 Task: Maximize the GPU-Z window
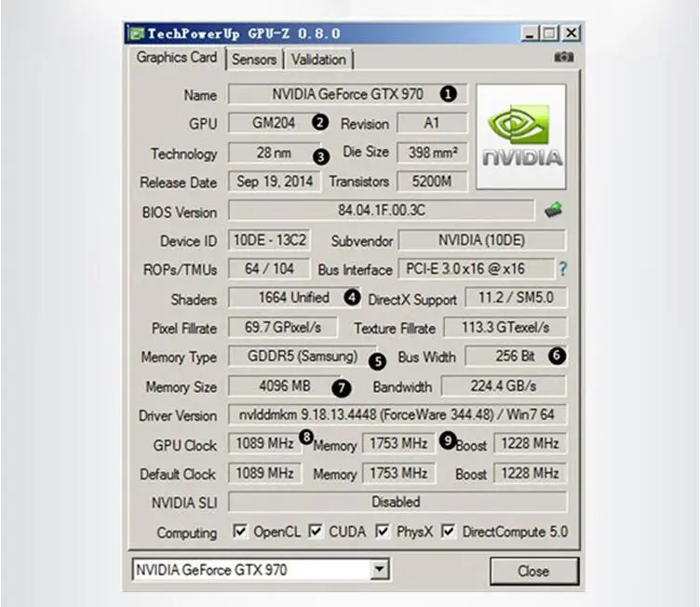point(550,34)
